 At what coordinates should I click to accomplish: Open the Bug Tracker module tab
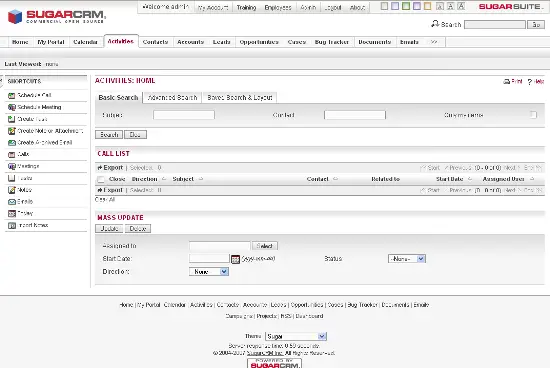[x=331, y=42]
